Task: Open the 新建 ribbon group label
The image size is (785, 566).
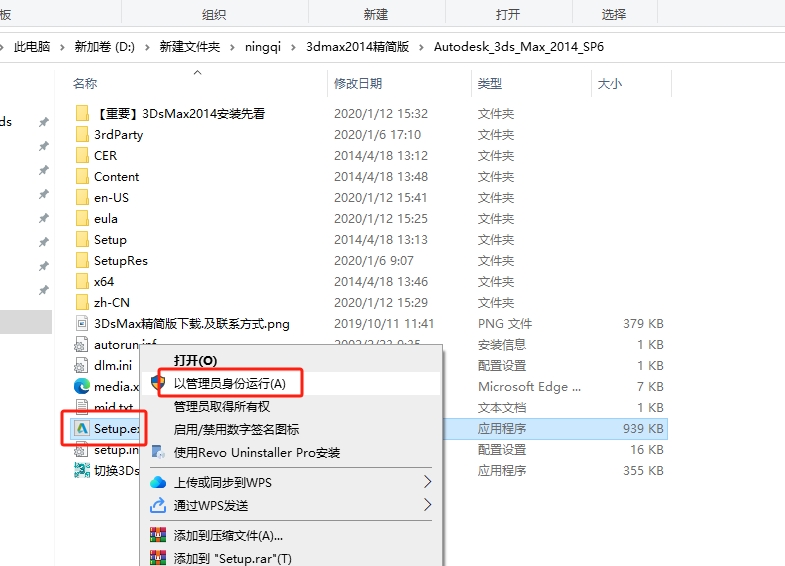Action: [376, 14]
